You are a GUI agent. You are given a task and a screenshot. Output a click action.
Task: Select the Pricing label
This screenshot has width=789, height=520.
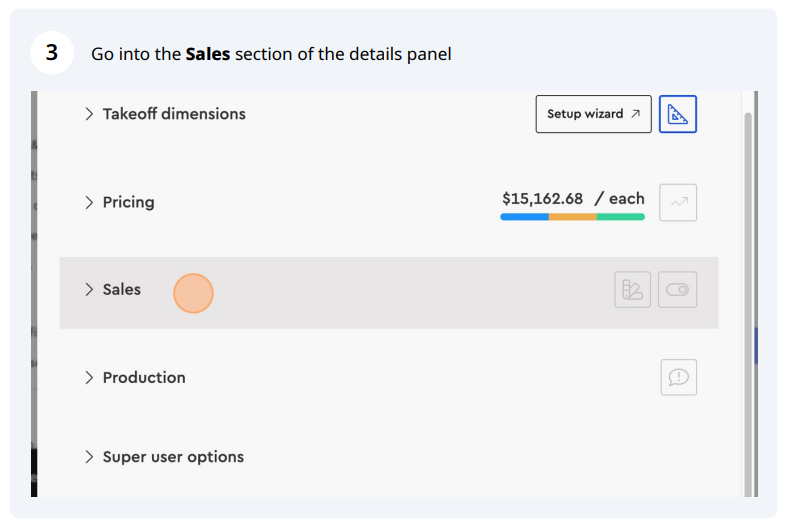pos(128,202)
